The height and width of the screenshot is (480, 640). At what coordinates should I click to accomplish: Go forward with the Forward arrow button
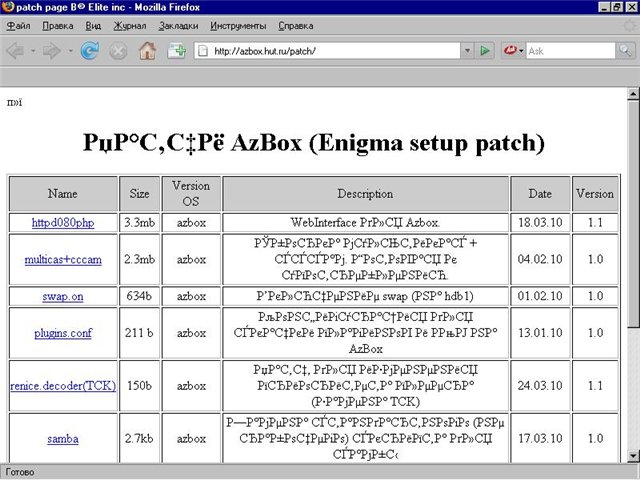point(51,51)
